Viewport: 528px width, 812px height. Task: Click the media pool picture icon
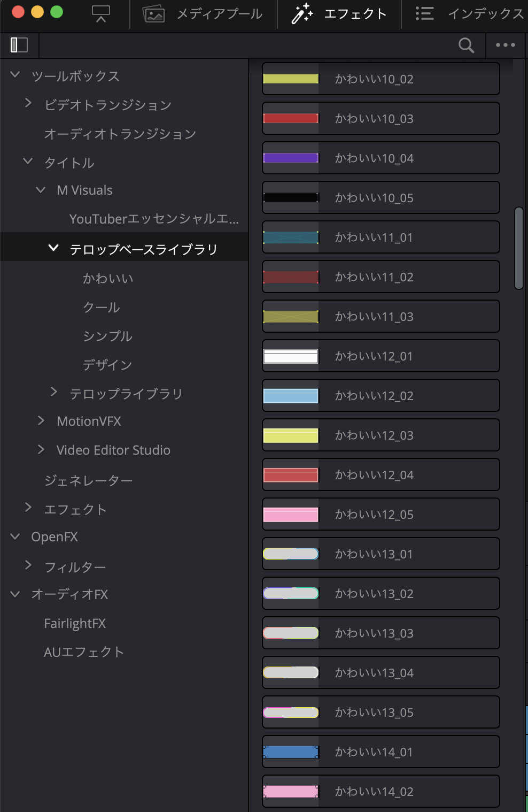pyautogui.click(x=153, y=14)
